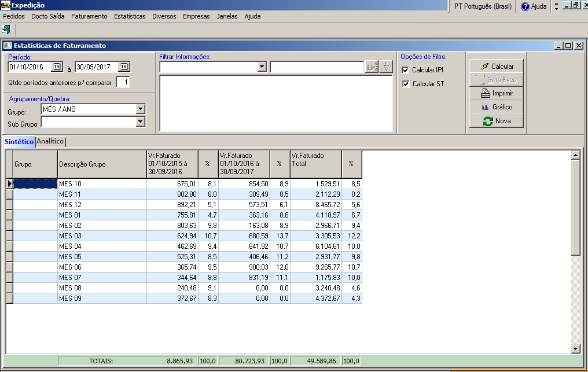Open the end date calendar picker
Screen dimensions: 588x372
click(124, 67)
